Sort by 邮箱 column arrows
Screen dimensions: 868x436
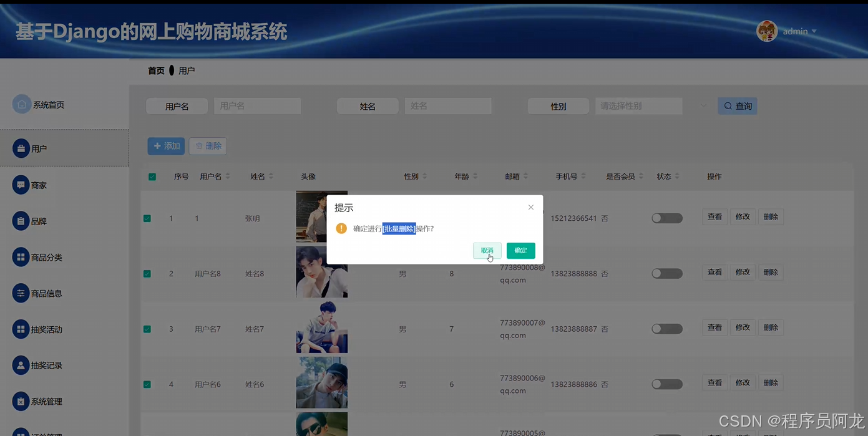tap(525, 177)
